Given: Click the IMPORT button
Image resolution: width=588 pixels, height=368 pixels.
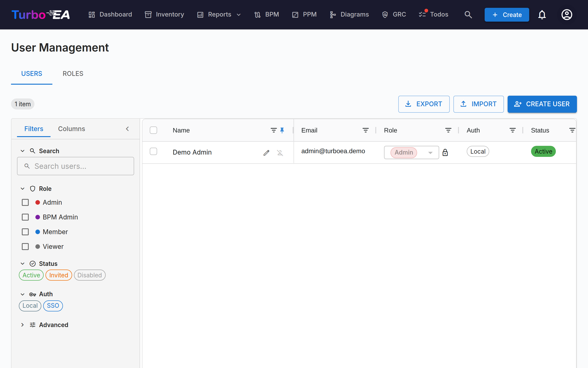Looking at the screenshot, I should 478,104.
